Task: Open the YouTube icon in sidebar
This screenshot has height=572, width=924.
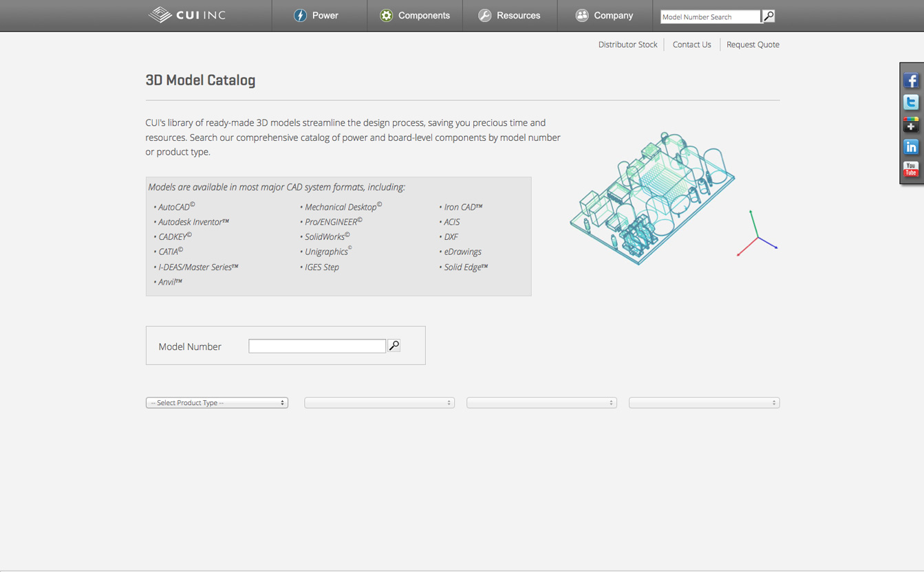Action: (x=911, y=169)
